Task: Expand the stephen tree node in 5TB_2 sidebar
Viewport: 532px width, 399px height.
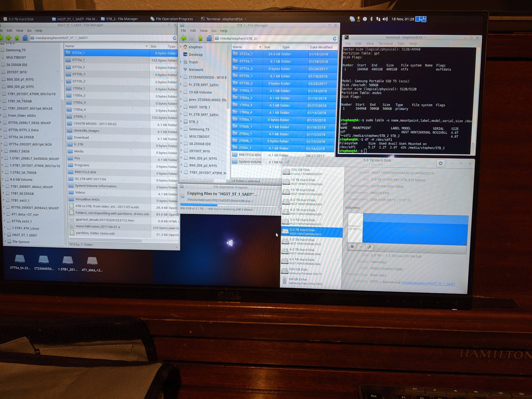Action: point(181,47)
